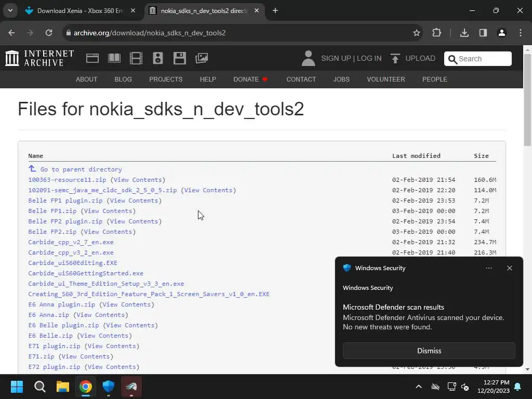Open the tab search dropdown arrow
Screen dimensions: 532x399
[10, 10]
